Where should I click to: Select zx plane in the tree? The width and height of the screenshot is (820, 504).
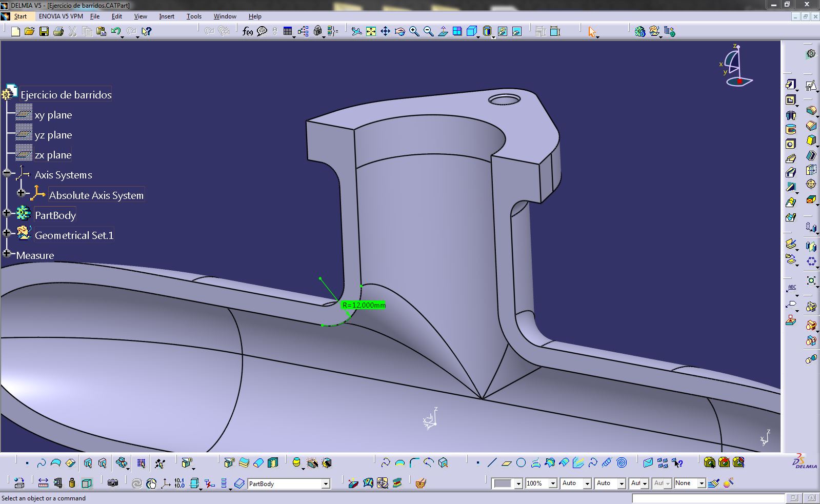coord(53,155)
